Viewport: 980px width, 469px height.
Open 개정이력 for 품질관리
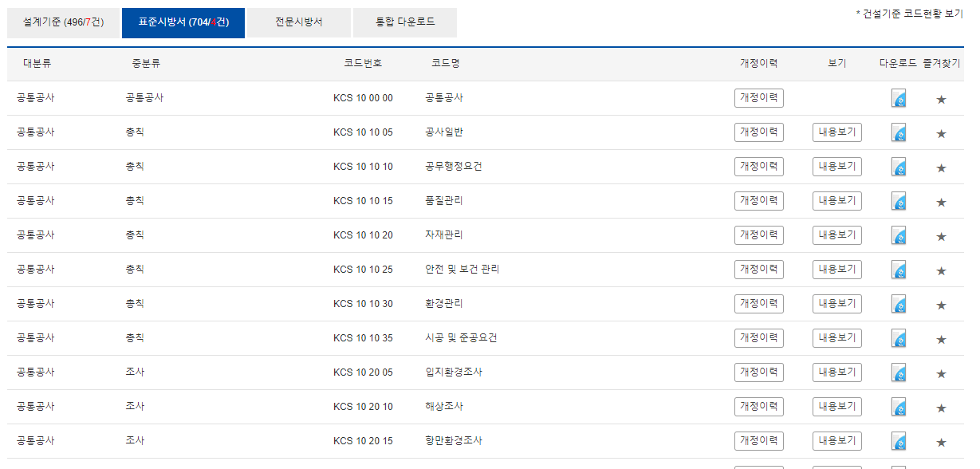[x=759, y=201]
